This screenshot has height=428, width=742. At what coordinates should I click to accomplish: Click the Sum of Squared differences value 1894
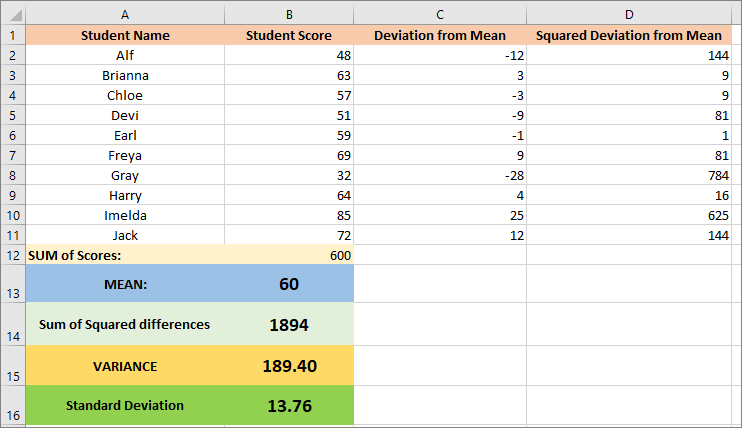[x=289, y=324]
